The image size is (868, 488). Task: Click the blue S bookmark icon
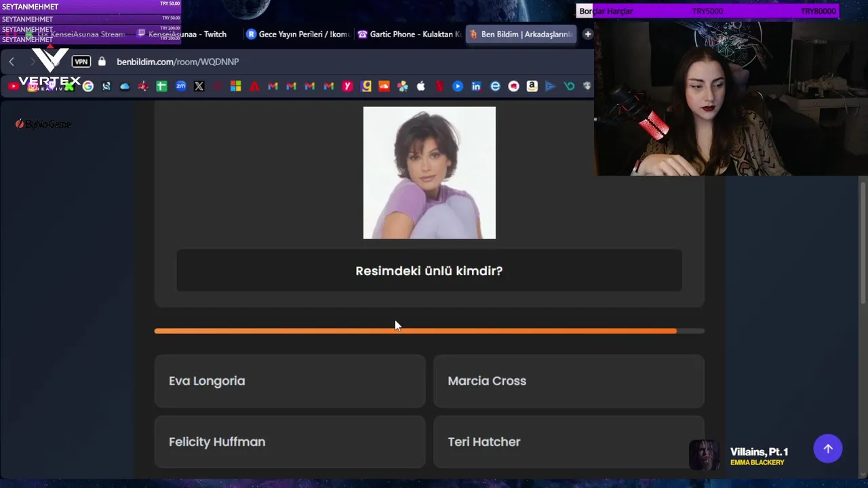point(106,86)
